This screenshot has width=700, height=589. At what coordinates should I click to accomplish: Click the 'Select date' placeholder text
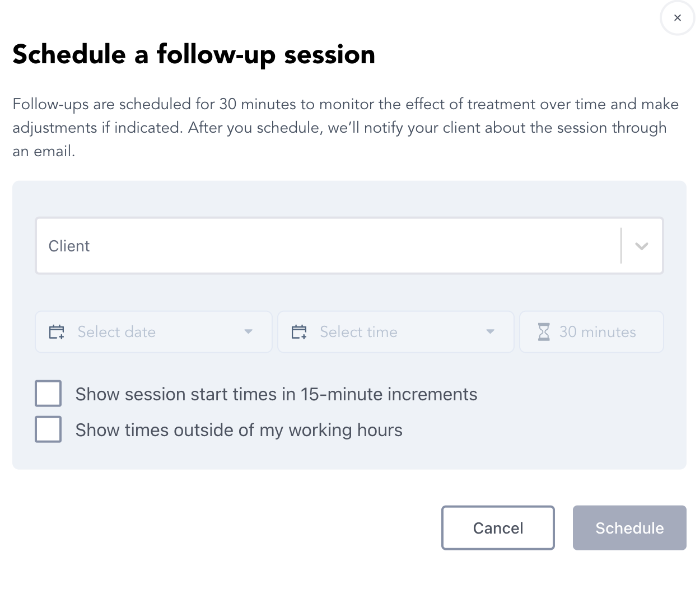tap(116, 332)
